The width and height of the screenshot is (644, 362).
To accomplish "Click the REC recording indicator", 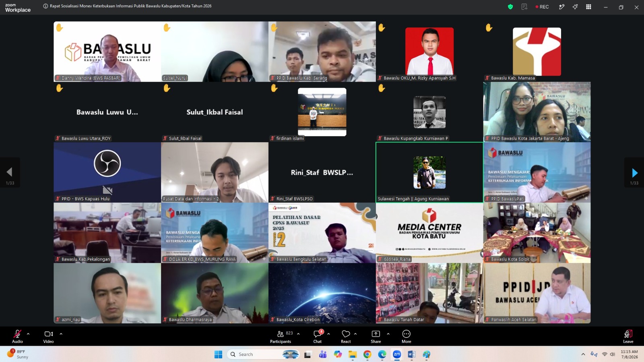I will click(x=542, y=7).
